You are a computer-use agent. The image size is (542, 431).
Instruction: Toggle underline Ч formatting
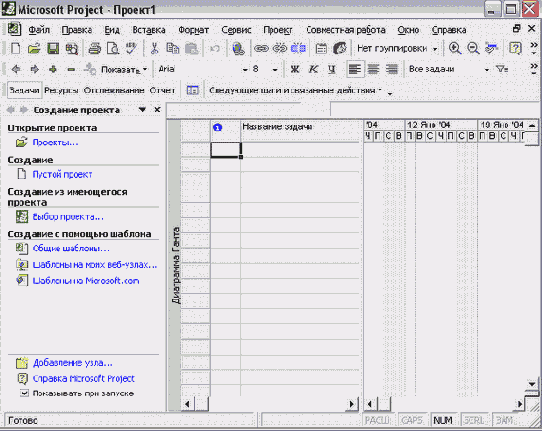click(x=331, y=69)
